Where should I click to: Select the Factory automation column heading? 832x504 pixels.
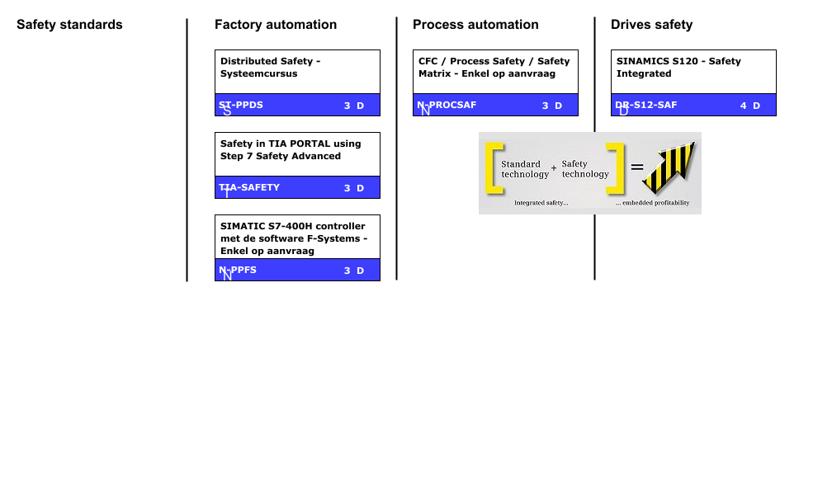click(276, 25)
